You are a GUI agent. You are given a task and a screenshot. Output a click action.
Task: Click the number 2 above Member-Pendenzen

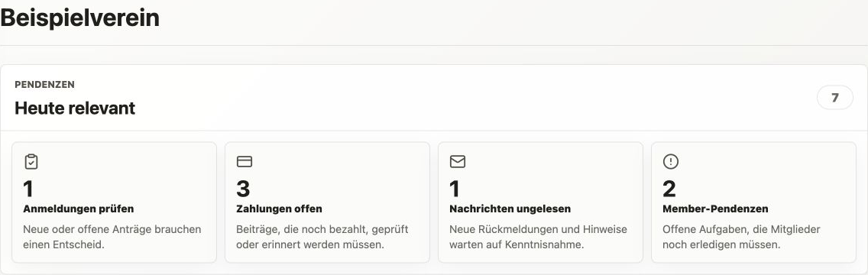coord(669,189)
